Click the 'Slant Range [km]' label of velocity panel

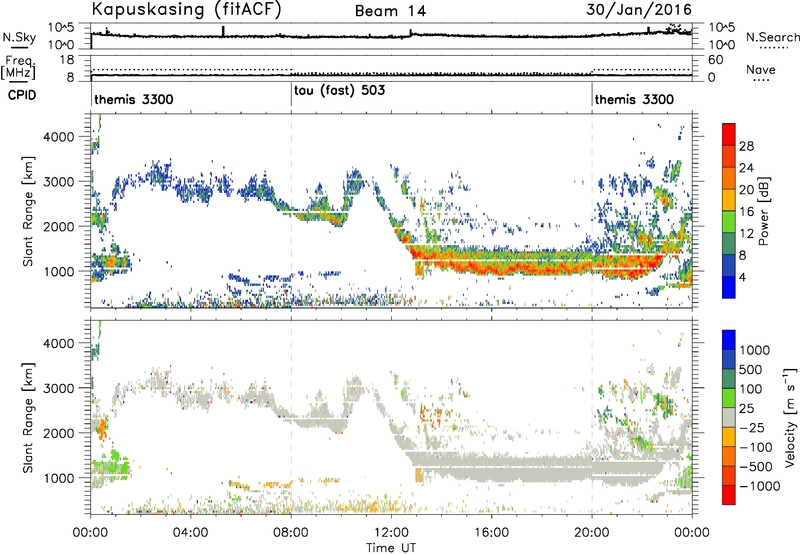(x=28, y=417)
